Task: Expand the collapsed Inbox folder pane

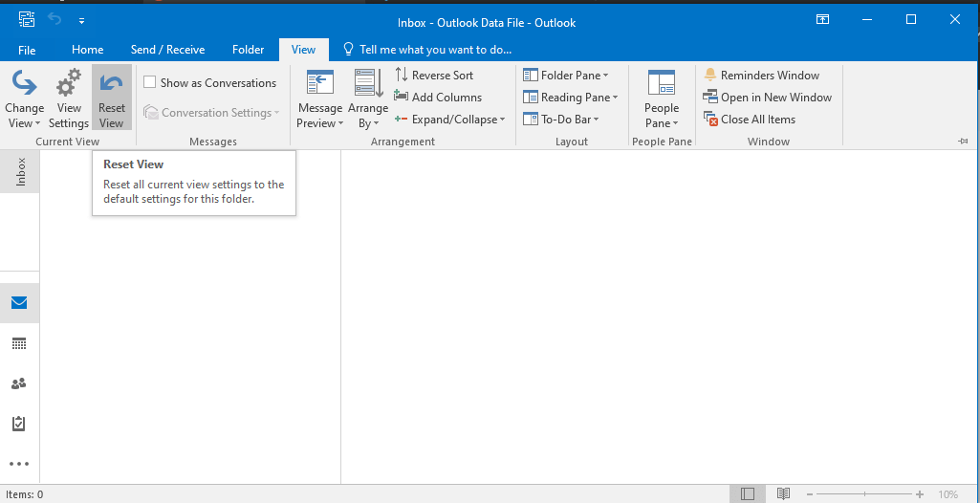Action: [20, 172]
